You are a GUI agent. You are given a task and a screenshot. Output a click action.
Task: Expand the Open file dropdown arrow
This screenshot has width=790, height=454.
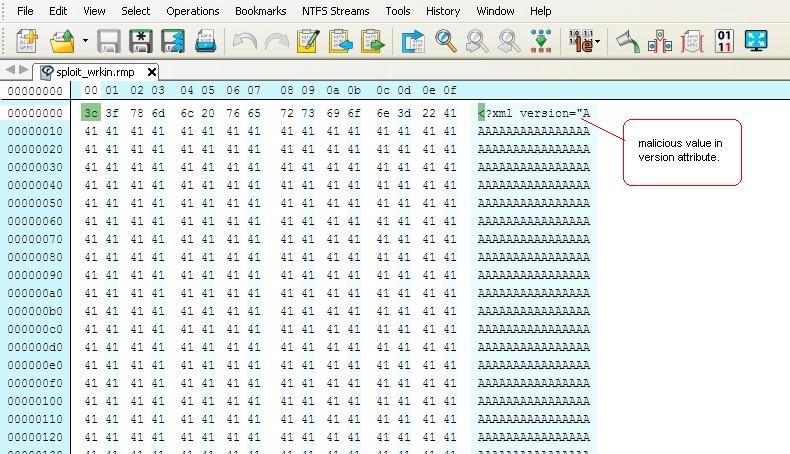tap(85, 41)
